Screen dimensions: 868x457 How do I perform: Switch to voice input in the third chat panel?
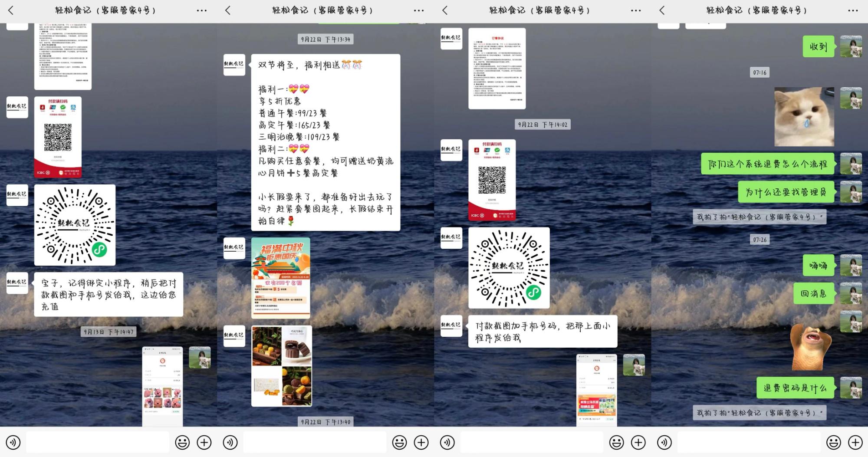(447, 442)
